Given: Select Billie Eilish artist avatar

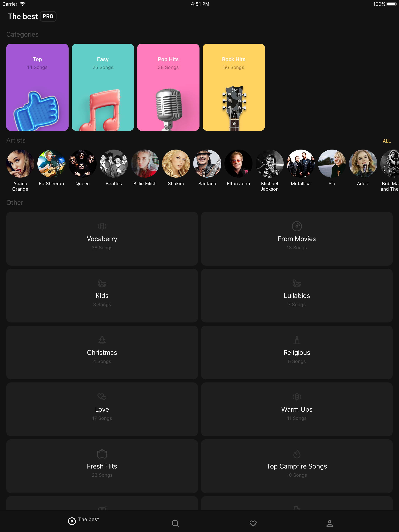Looking at the screenshot, I should tap(145, 164).
